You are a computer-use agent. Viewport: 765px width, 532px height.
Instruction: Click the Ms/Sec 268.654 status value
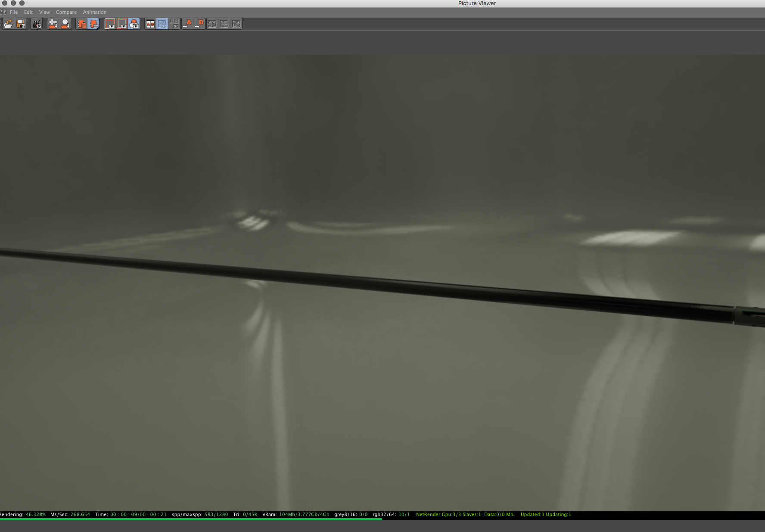70,514
